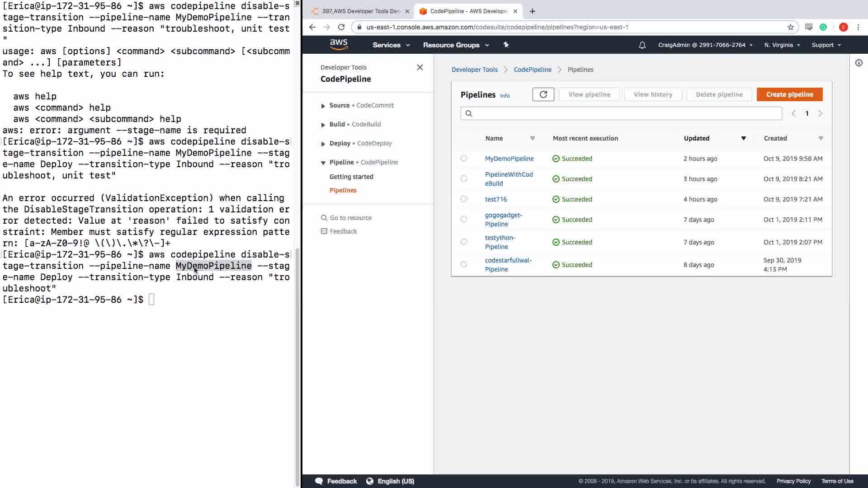Screen dimensions: 868x488
Task: Open Getting started in the sidebar
Action: click(351, 177)
